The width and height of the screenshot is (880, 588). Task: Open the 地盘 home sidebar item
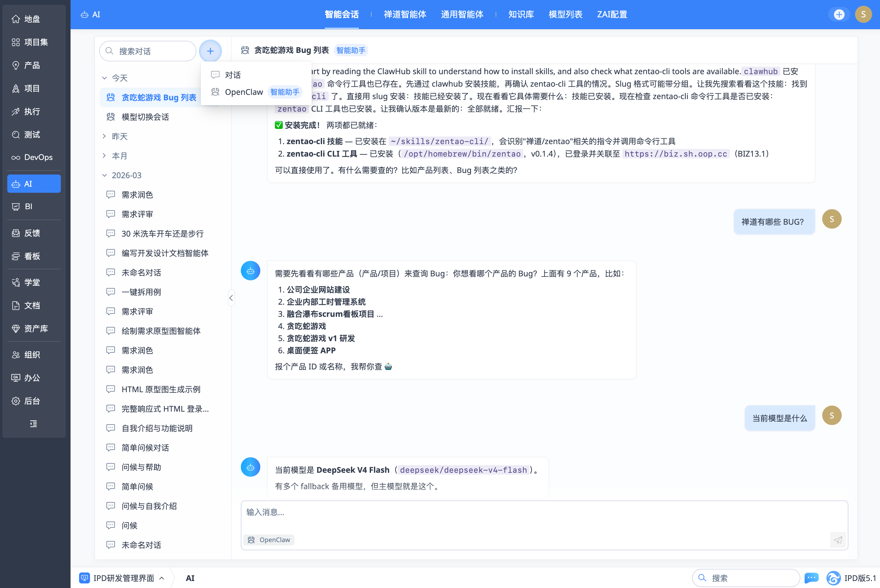(x=34, y=19)
